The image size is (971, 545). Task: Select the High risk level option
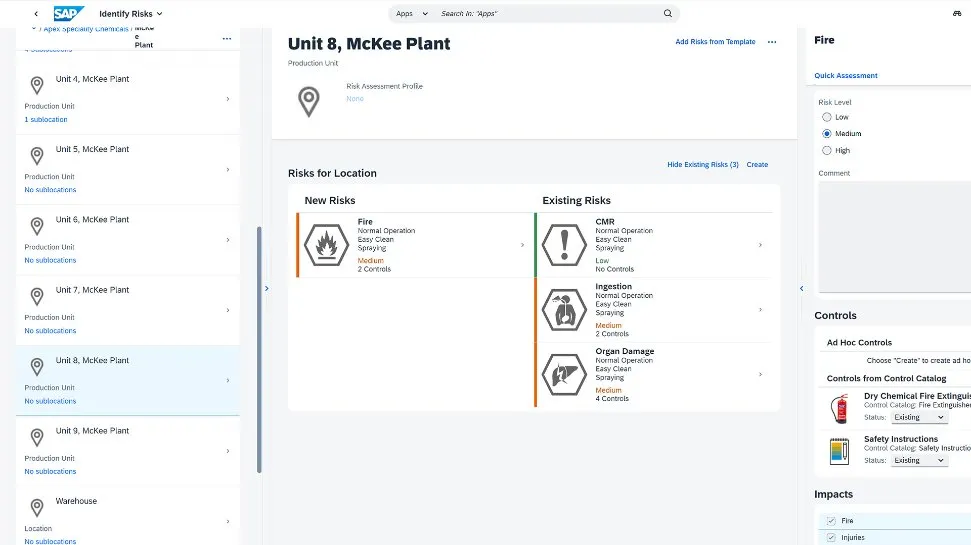pyautogui.click(x=827, y=150)
